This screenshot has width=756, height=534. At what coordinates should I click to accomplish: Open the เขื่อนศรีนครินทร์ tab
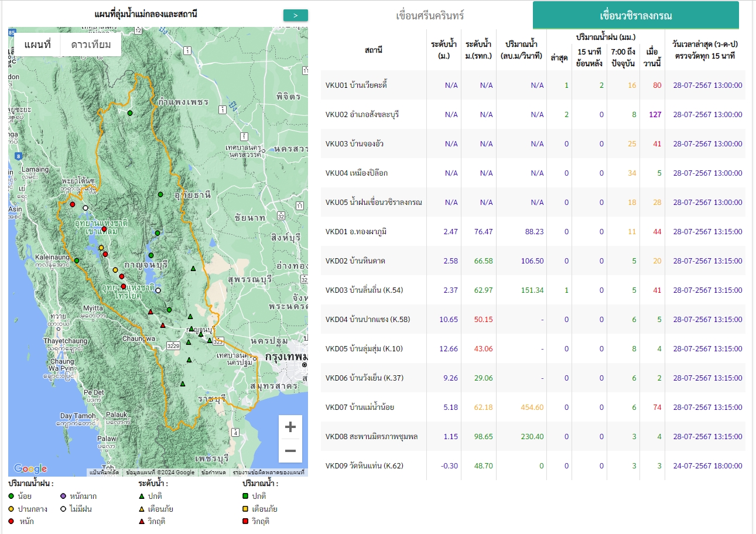pos(430,16)
